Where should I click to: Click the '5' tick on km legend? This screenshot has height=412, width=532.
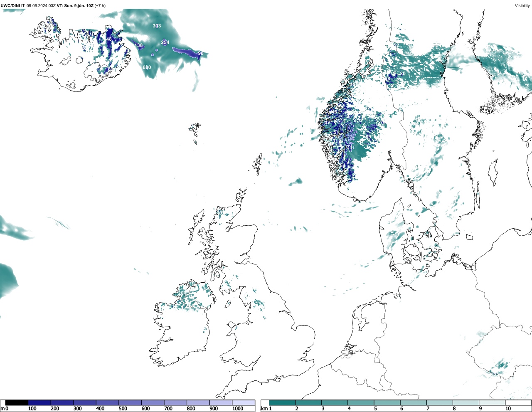point(375,409)
